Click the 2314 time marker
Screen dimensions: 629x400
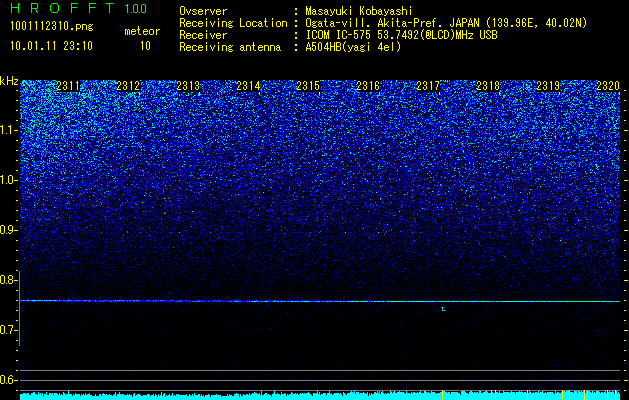pos(248,86)
